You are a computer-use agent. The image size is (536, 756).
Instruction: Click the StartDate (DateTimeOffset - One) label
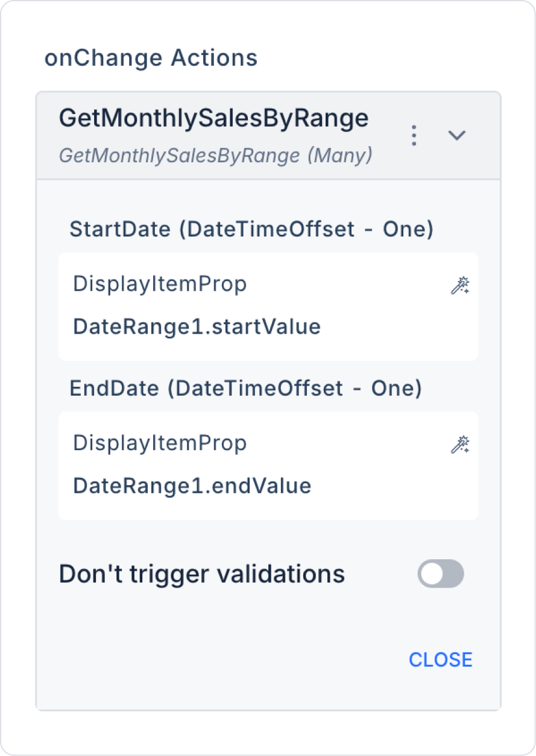click(x=251, y=229)
